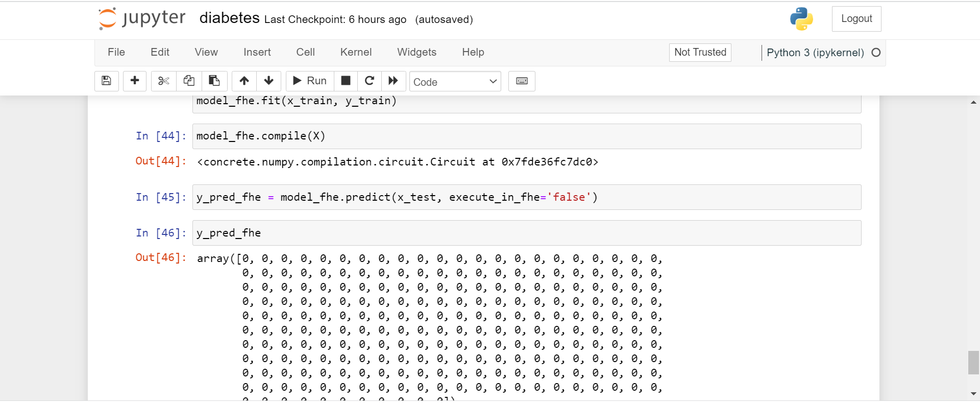Expand the cell type Code dropdown
The image size is (980, 404).
pyautogui.click(x=455, y=82)
